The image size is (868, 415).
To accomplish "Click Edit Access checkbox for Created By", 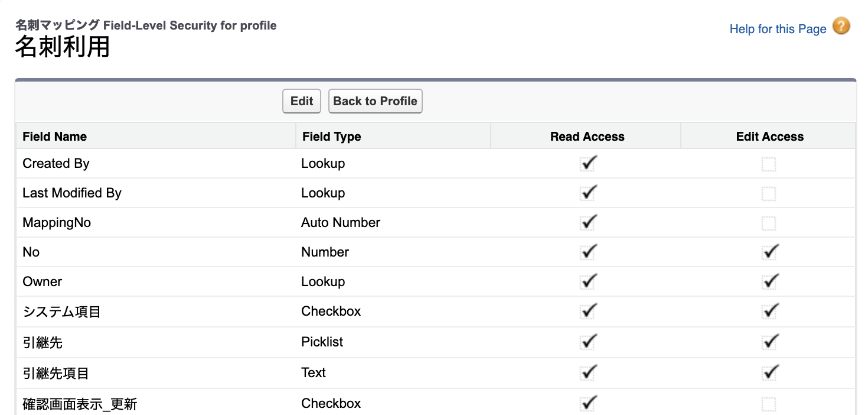I will (769, 164).
